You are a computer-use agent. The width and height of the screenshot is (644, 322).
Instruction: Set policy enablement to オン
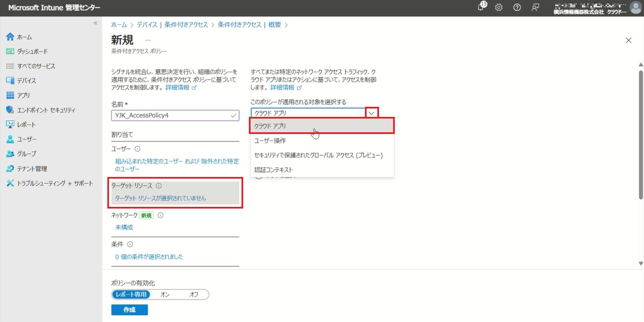[x=165, y=294]
